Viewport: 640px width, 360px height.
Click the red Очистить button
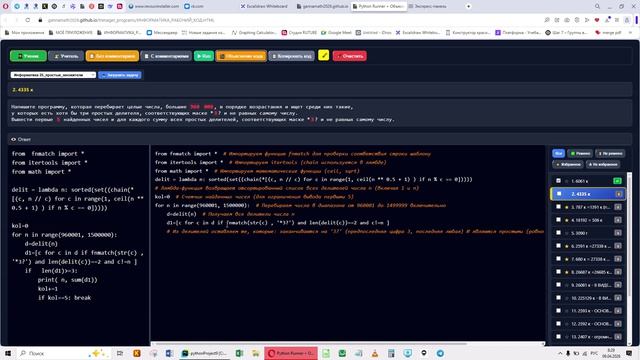pyautogui.click(x=349, y=56)
